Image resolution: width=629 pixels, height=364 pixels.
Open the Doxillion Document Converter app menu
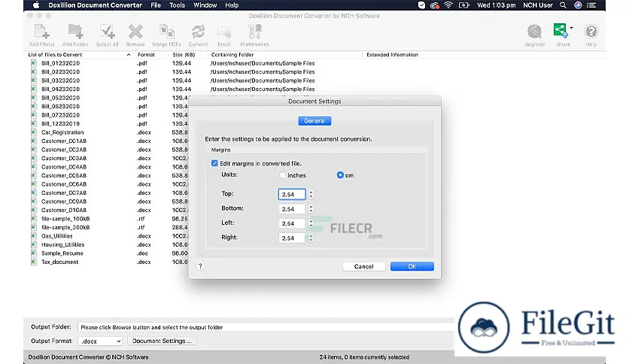[x=95, y=5]
